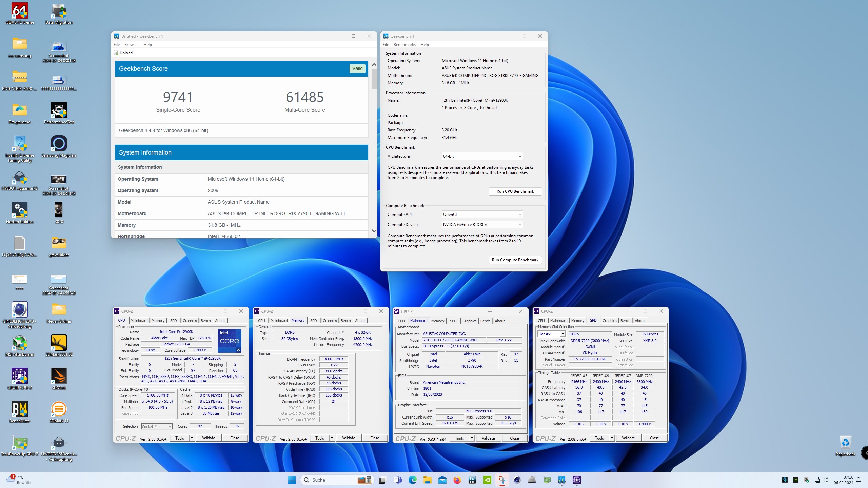The image size is (868, 488).
Task: Open 3DMark 11 desktop icon
Action: point(59,412)
